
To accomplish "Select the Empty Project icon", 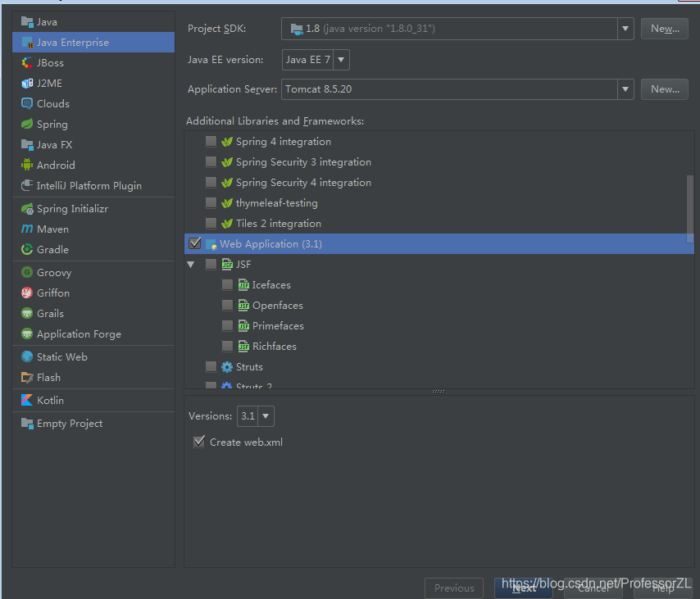I will pyautogui.click(x=27, y=423).
